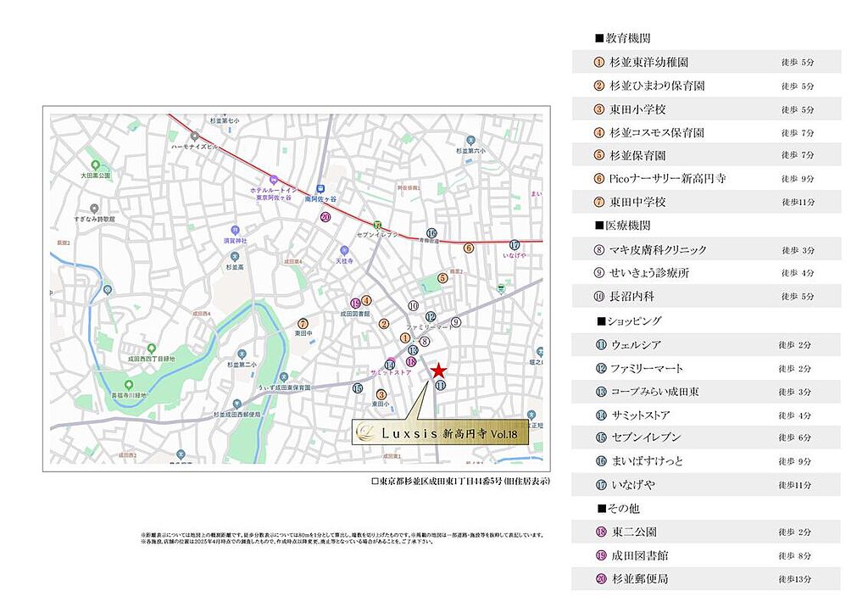Screen dimensions: 868x613
Task: Click まいばすけっと legend entry
Action: [x=706, y=460]
